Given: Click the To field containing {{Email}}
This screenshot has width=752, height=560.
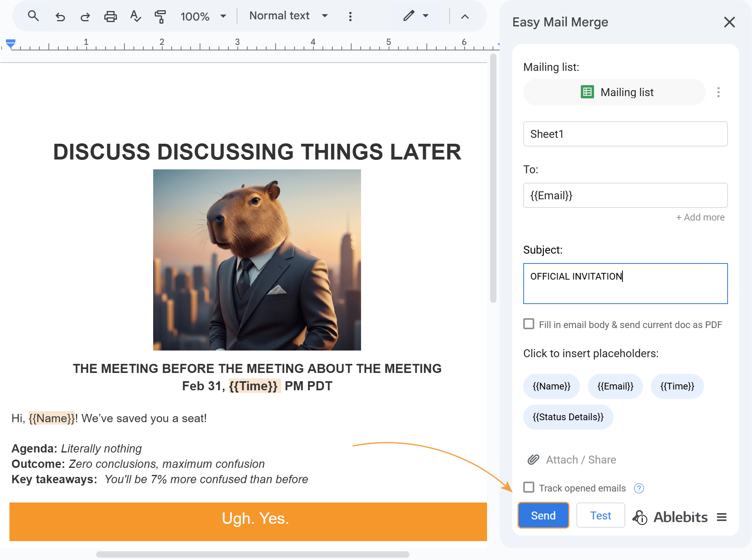Looking at the screenshot, I should pos(625,195).
